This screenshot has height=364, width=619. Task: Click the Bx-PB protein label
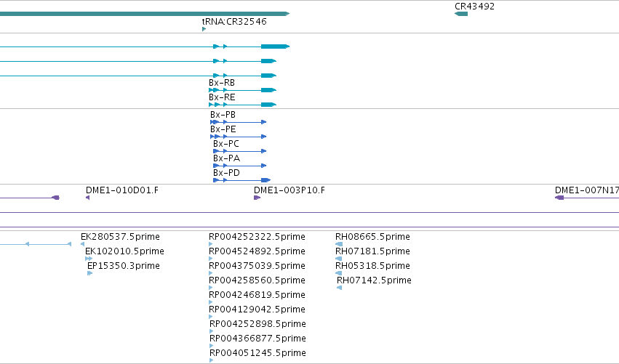coord(223,115)
